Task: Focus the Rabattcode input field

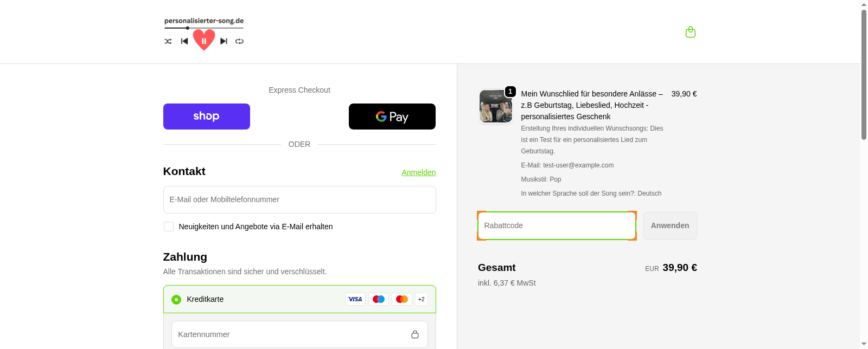Action: click(556, 225)
